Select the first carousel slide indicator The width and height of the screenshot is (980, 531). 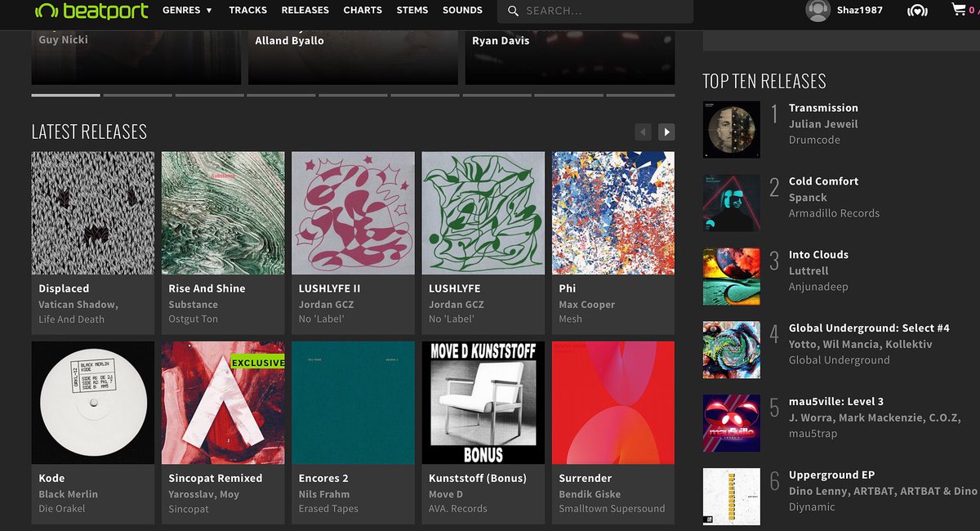click(x=65, y=96)
